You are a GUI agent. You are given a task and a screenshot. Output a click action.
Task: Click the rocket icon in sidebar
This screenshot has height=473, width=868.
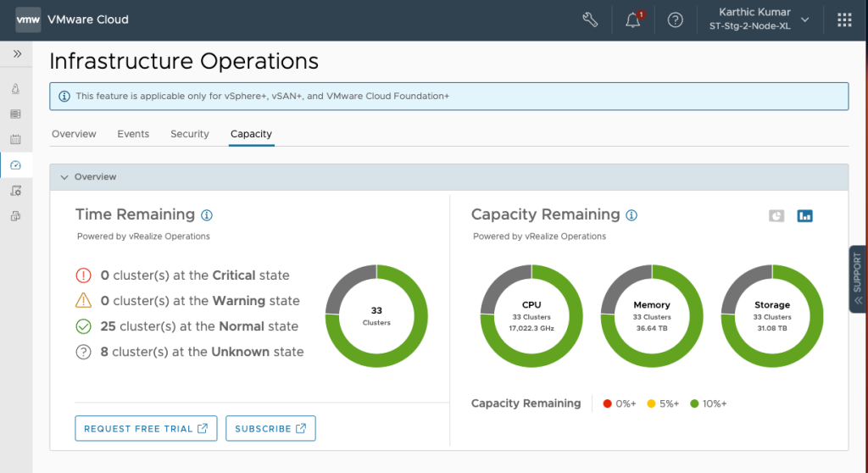pos(16,89)
